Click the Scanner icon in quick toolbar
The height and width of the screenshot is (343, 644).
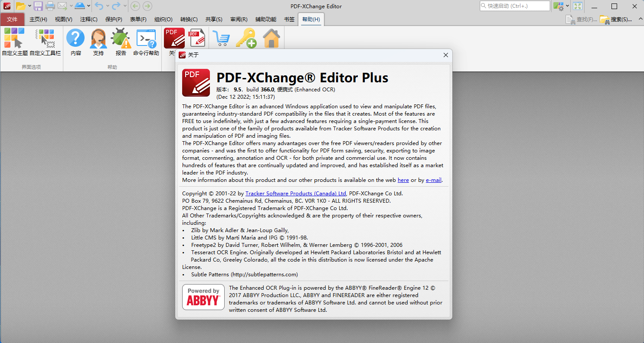pos(80,6)
